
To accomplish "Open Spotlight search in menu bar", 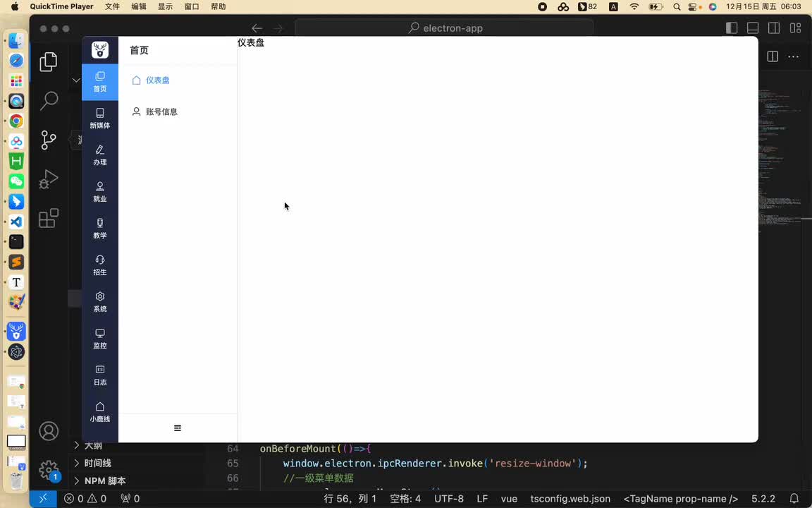I will [677, 7].
